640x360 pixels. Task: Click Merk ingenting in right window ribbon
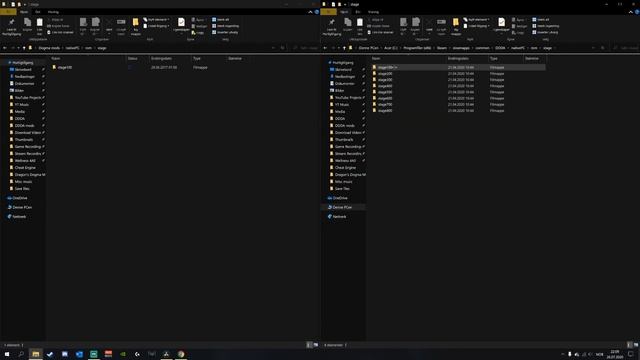pos(545,26)
